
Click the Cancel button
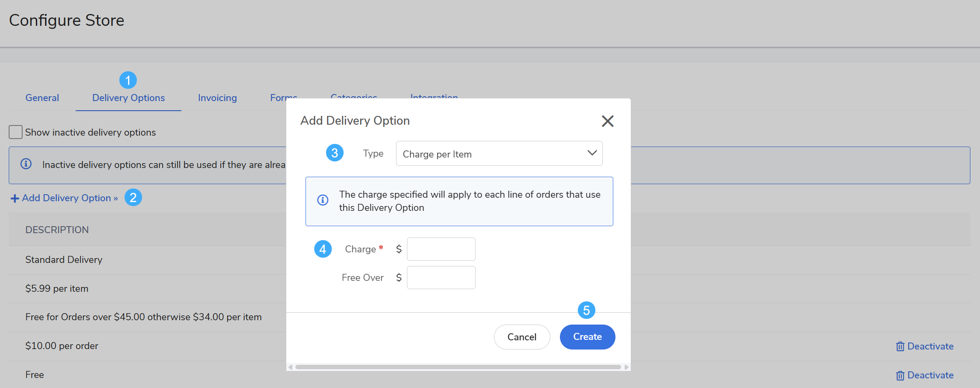click(x=521, y=337)
